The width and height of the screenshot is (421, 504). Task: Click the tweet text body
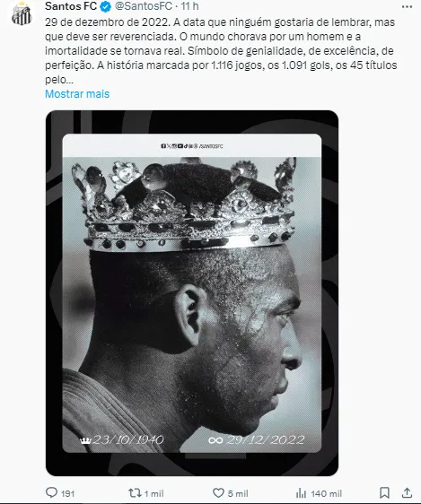coord(221,51)
